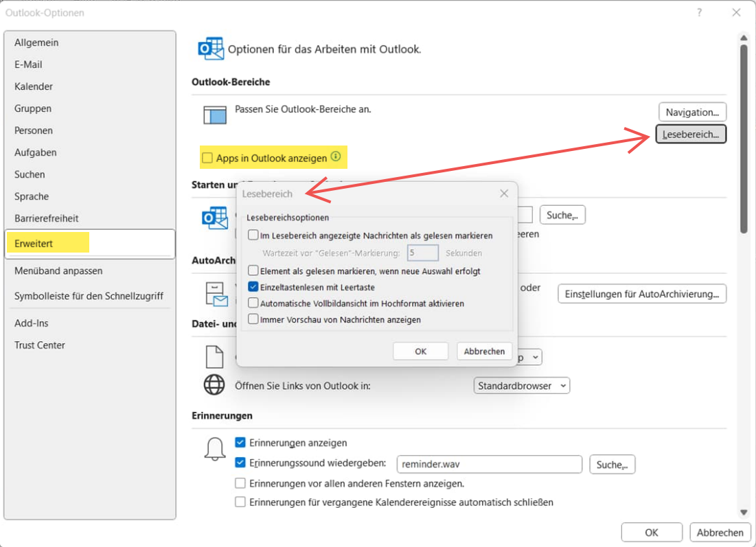Disable Erinnerungssound wiedergeben checkbox

tap(240, 463)
